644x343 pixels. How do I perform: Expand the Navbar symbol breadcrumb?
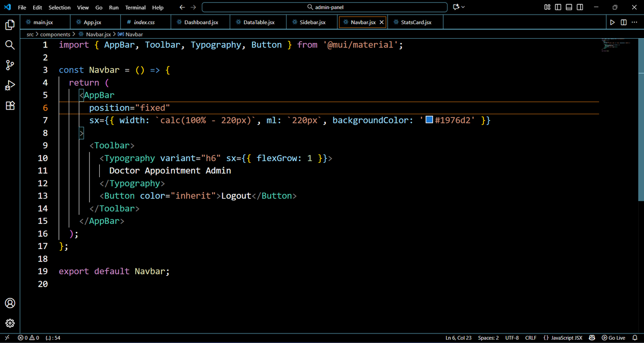pyautogui.click(x=130, y=34)
